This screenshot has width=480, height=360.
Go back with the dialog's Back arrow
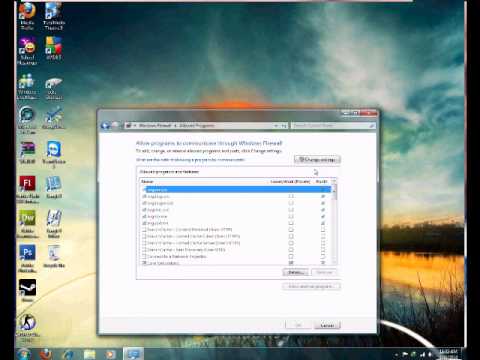point(106,126)
